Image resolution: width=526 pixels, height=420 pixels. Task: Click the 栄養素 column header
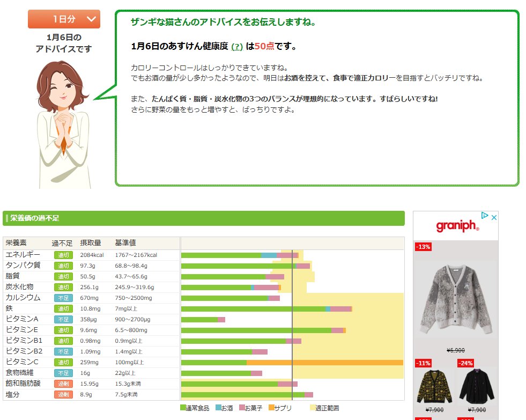pos(16,242)
